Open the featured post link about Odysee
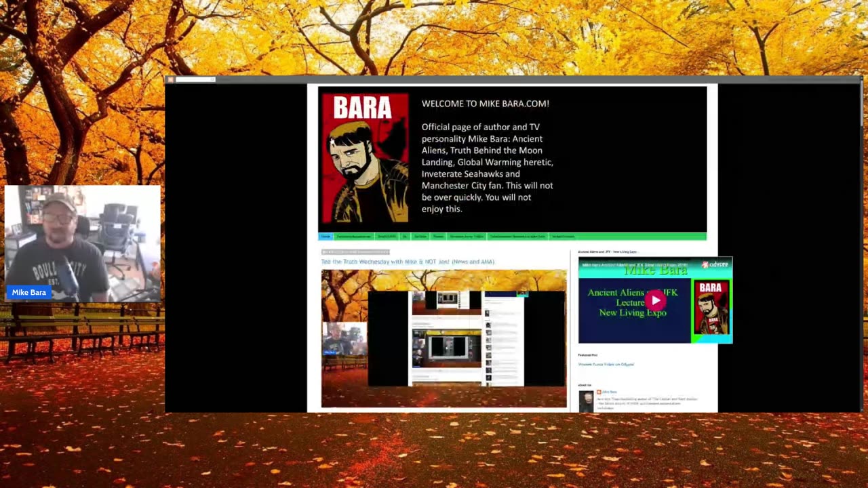 [606, 364]
